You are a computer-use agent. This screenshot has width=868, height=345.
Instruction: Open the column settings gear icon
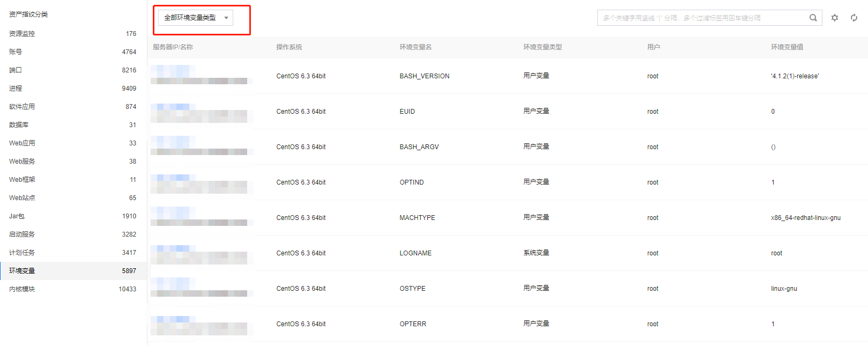tap(835, 18)
